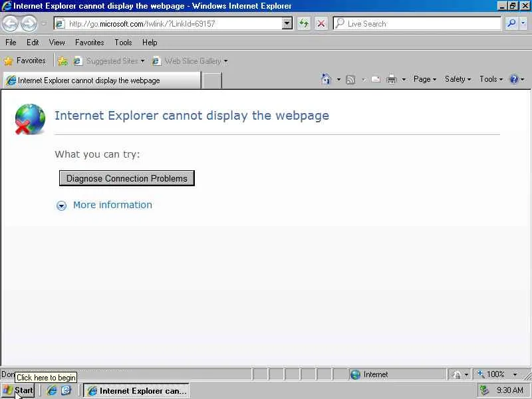Open the Help menu

pyautogui.click(x=150, y=43)
